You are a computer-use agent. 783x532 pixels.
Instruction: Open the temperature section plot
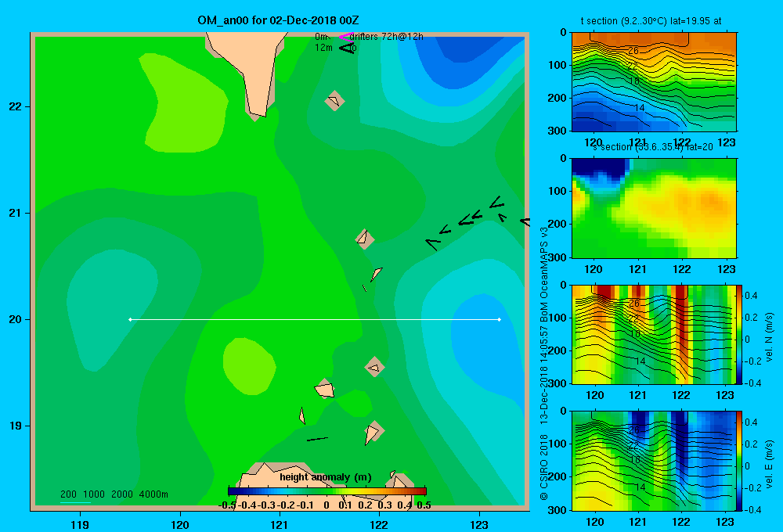pyautogui.click(x=654, y=82)
